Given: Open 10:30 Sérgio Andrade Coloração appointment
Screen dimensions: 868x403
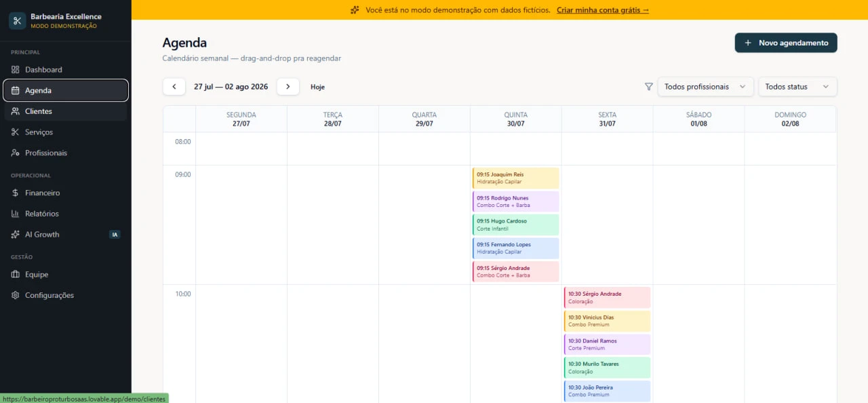Looking at the screenshot, I should pyautogui.click(x=607, y=297).
